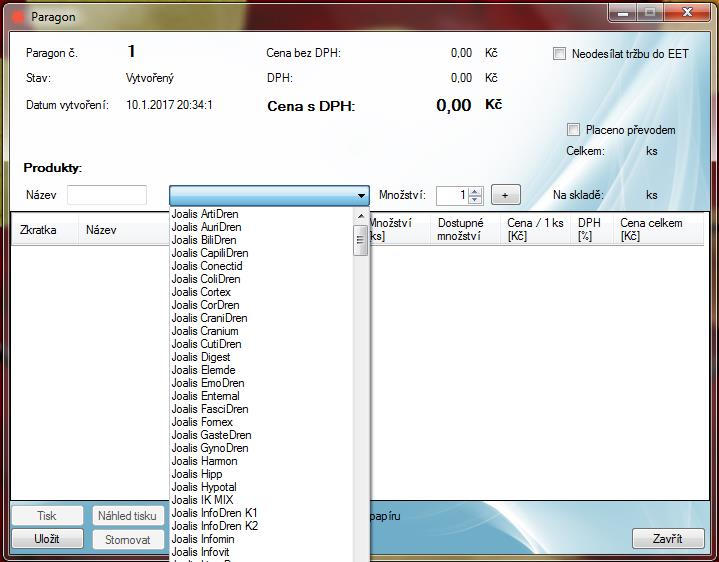The height and width of the screenshot is (562, 719).
Task: Add product with the plus button
Action: [x=505, y=195]
